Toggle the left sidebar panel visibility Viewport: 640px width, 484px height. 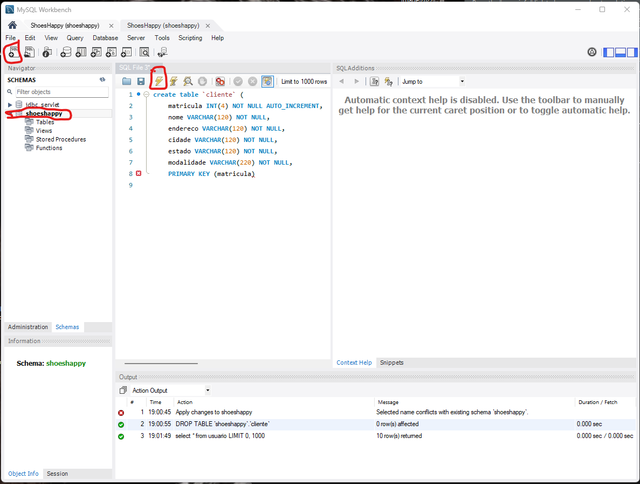[x=609, y=52]
